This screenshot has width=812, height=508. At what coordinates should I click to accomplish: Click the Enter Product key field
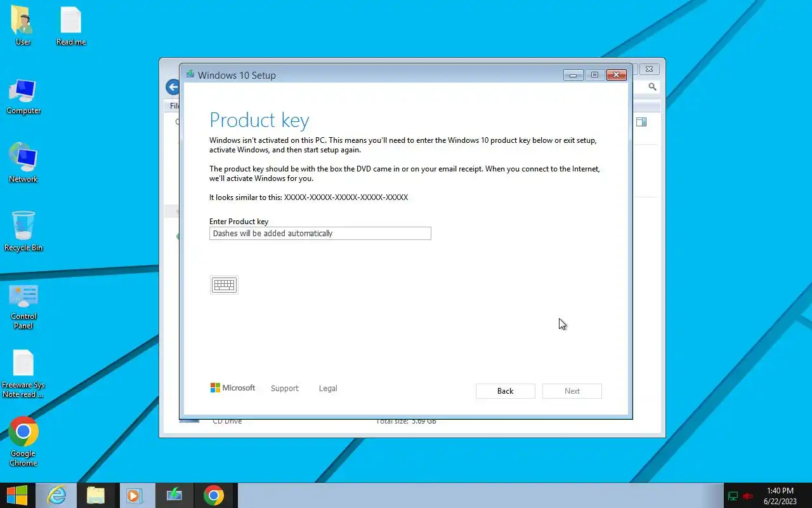coord(320,234)
